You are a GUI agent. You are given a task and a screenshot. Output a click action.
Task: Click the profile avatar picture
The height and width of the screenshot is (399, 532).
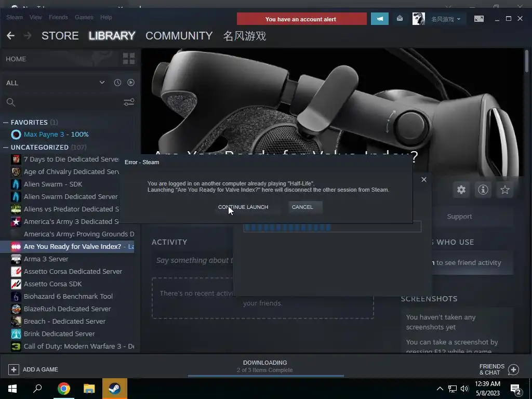418,19
